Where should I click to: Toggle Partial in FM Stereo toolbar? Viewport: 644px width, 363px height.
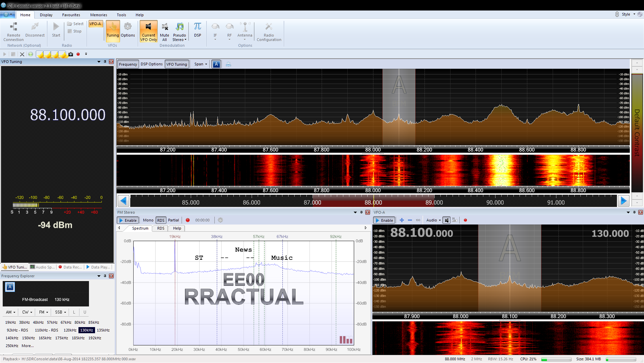(x=174, y=220)
